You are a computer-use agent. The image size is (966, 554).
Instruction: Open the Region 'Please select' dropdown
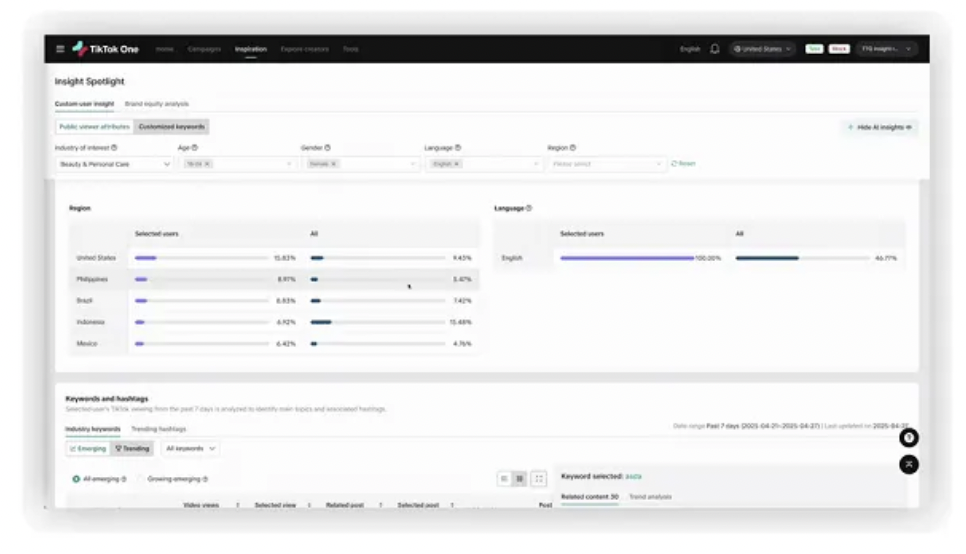coord(607,164)
